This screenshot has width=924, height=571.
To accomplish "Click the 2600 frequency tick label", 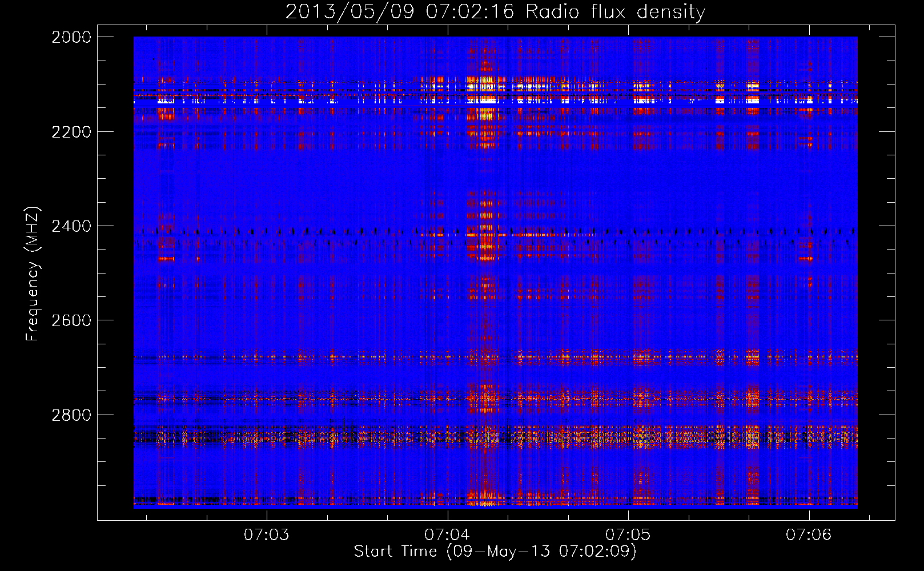I will (x=71, y=320).
